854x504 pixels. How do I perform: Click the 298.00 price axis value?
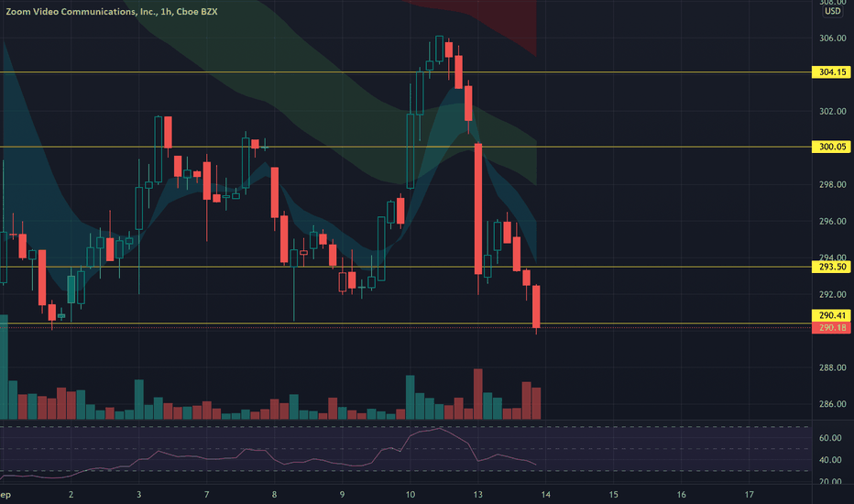[833, 185]
